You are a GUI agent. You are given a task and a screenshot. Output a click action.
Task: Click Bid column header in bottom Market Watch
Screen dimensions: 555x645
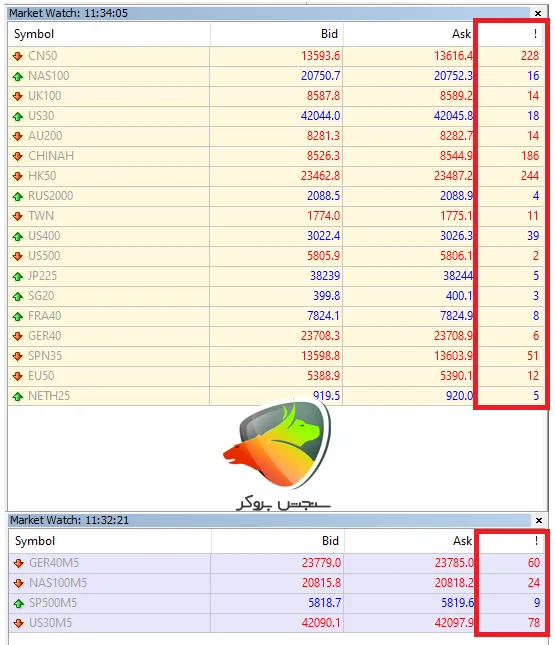tap(278, 541)
